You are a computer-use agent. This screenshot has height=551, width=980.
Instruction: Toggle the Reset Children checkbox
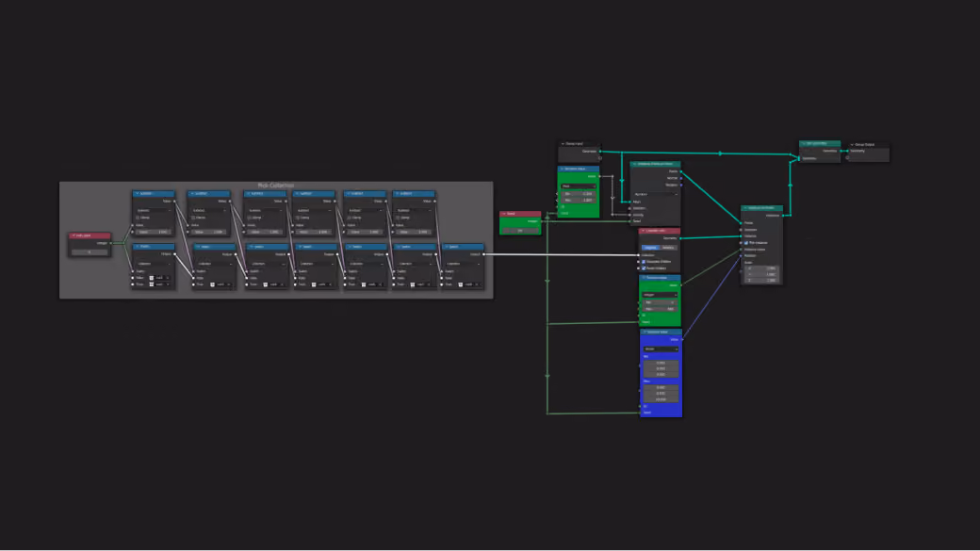click(644, 268)
